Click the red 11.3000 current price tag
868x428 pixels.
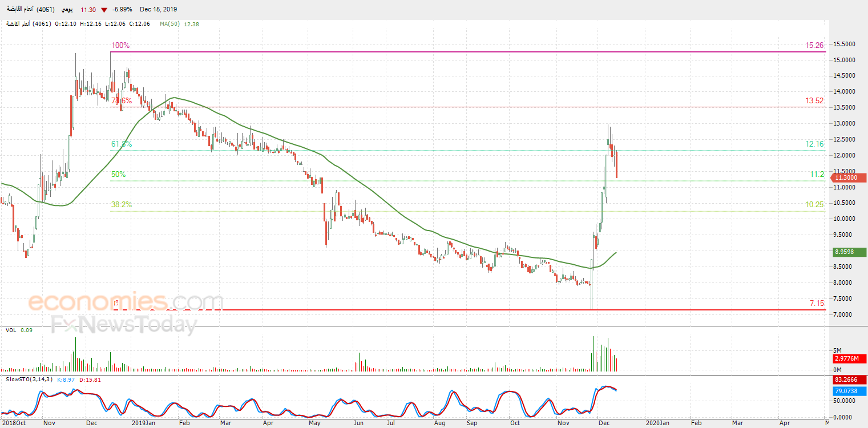[850, 178]
